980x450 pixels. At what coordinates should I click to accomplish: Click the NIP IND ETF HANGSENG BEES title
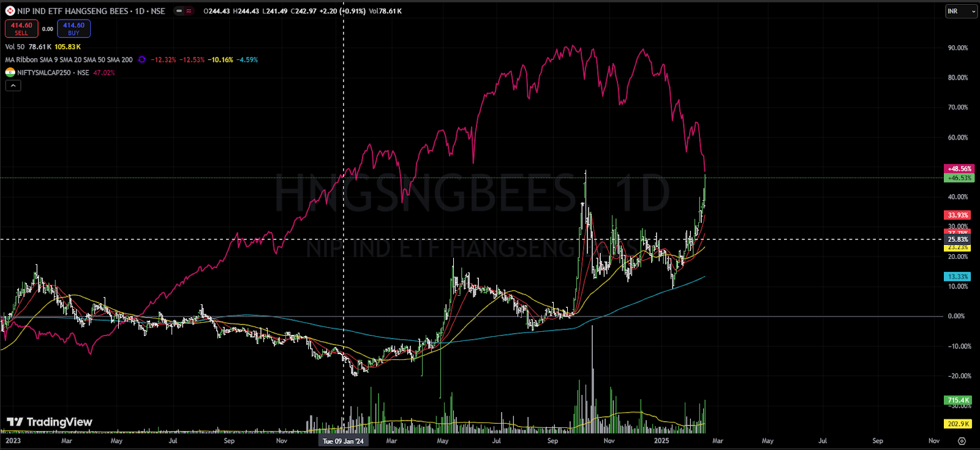(91, 11)
